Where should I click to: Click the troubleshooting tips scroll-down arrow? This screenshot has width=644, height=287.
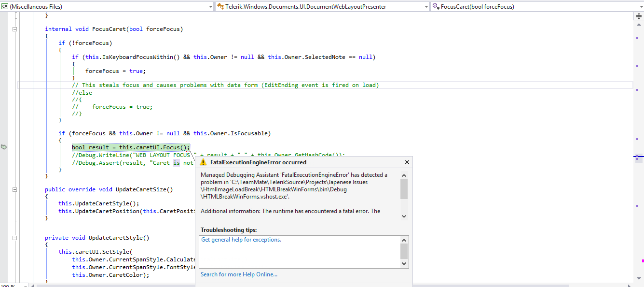404,264
